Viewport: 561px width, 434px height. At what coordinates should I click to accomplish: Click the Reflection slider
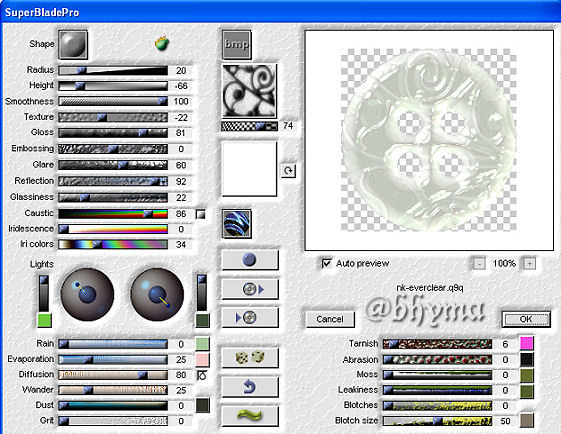tap(113, 181)
